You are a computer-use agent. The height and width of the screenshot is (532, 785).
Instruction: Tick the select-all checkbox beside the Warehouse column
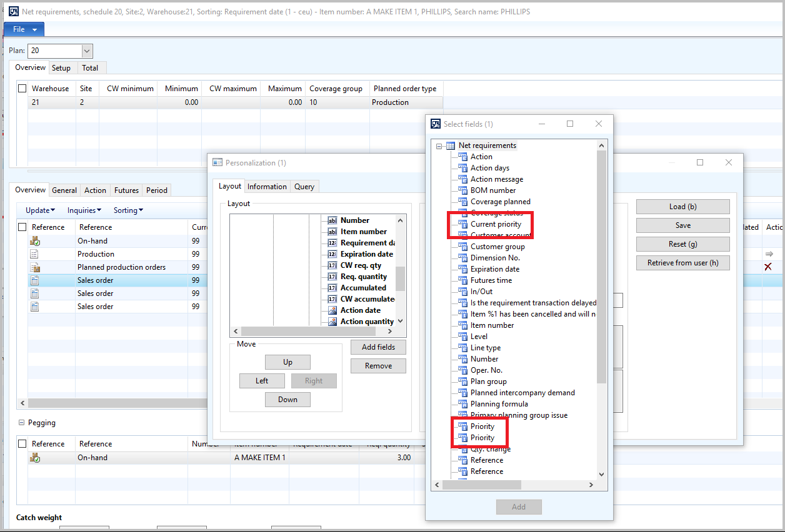point(22,89)
